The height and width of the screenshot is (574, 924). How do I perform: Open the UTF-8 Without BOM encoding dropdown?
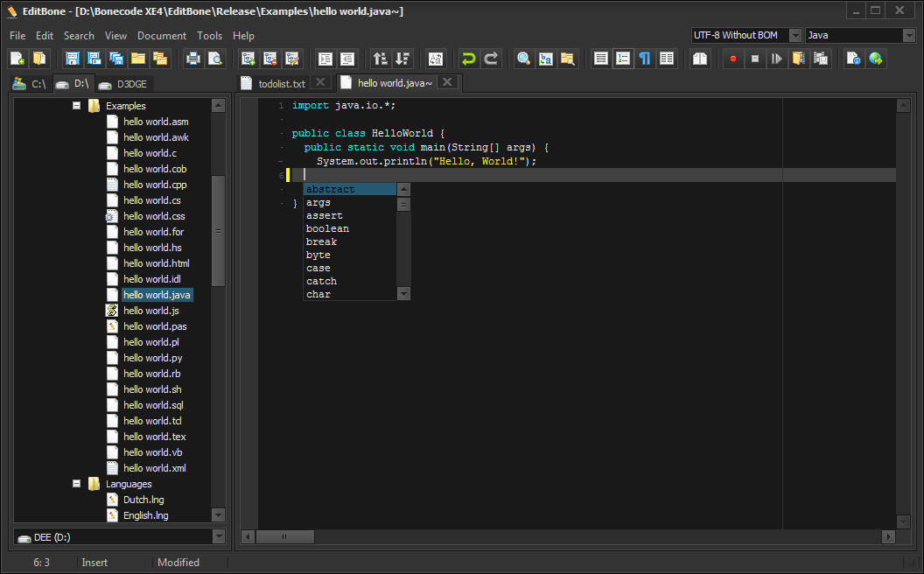coord(795,35)
